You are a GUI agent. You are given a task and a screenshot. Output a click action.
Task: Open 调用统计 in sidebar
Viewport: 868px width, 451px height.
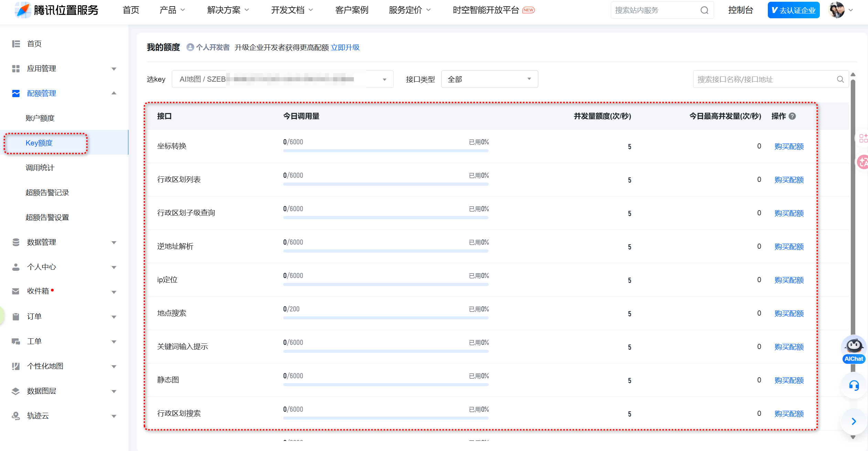coord(40,168)
